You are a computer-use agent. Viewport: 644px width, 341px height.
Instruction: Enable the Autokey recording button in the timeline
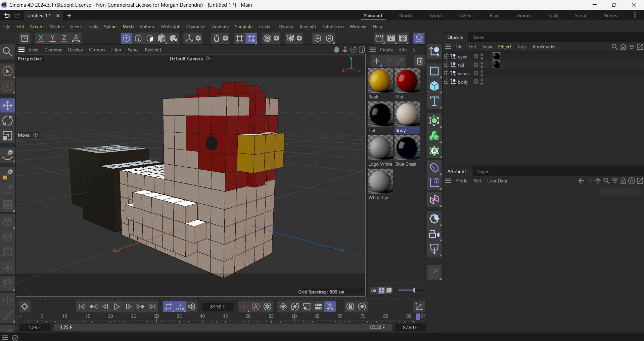coord(256,307)
